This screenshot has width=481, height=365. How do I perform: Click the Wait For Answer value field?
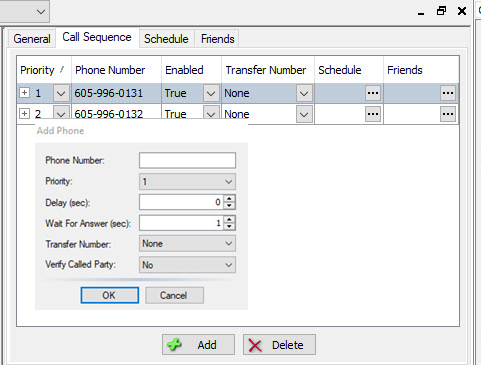181,223
